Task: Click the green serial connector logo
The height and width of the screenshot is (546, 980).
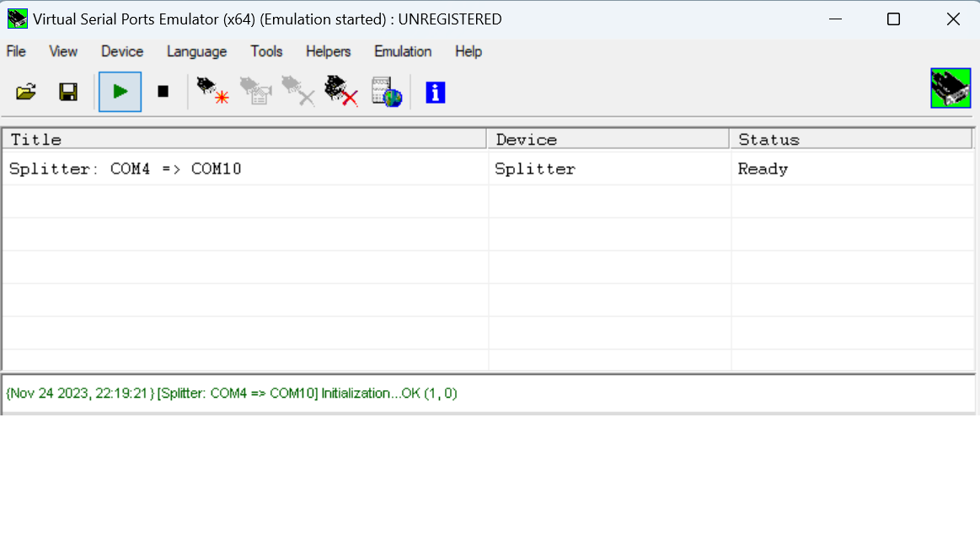Action: 950,88
